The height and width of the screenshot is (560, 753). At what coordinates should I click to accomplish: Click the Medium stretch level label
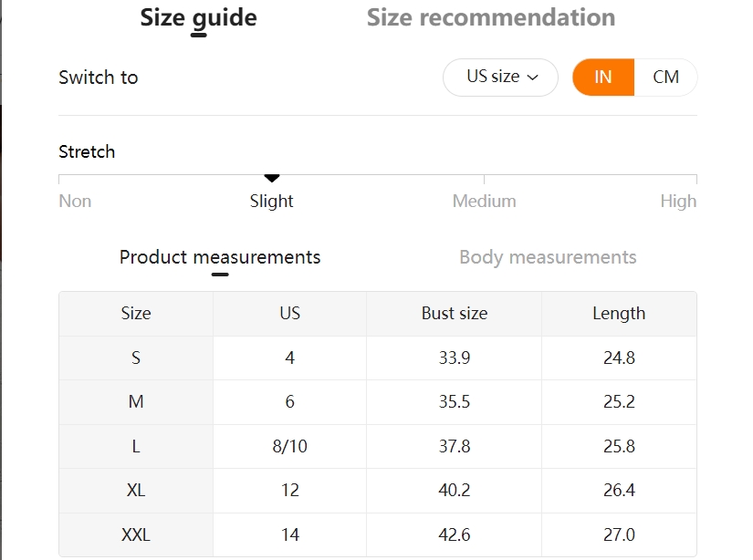pos(484,201)
